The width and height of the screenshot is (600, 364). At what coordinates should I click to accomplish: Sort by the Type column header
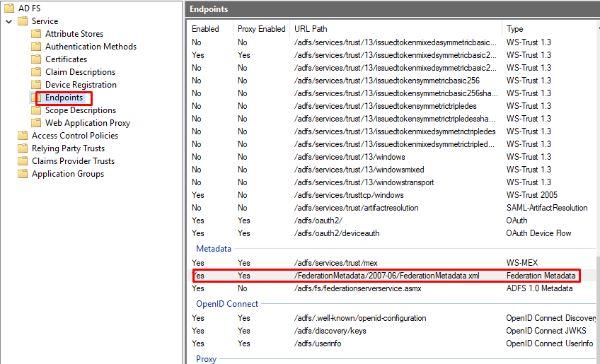(514, 29)
